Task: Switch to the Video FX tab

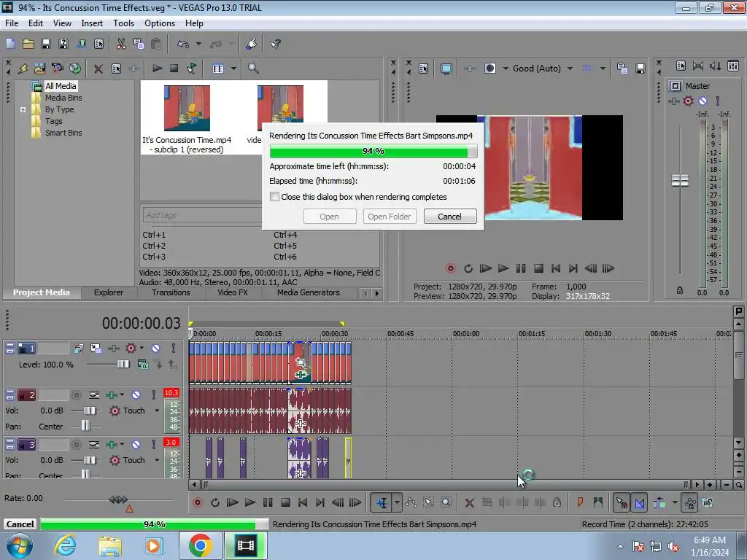Action: tap(233, 293)
